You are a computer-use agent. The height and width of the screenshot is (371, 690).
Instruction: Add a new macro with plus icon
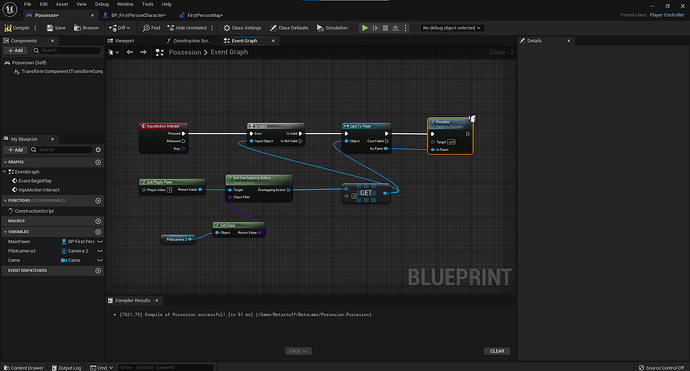[98, 221]
